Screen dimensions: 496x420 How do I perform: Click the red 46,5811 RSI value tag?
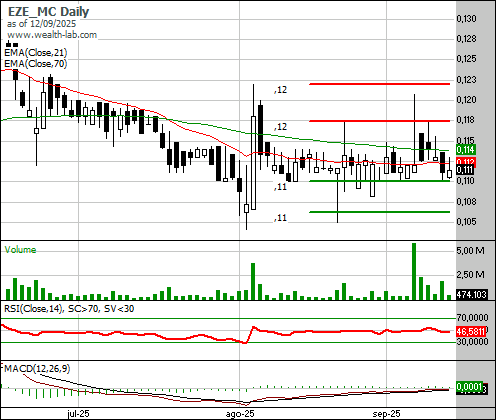(x=471, y=332)
